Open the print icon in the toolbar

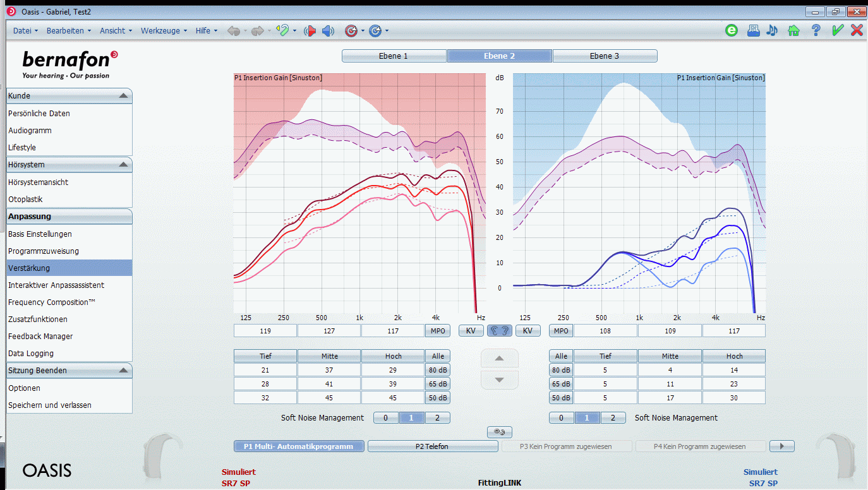tap(753, 30)
